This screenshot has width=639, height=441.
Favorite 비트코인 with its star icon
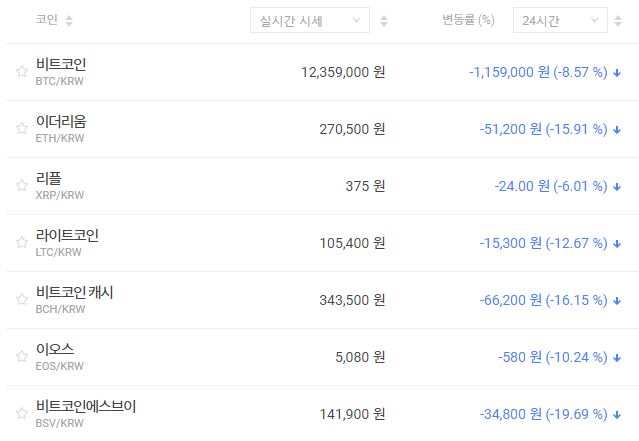(21, 72)
